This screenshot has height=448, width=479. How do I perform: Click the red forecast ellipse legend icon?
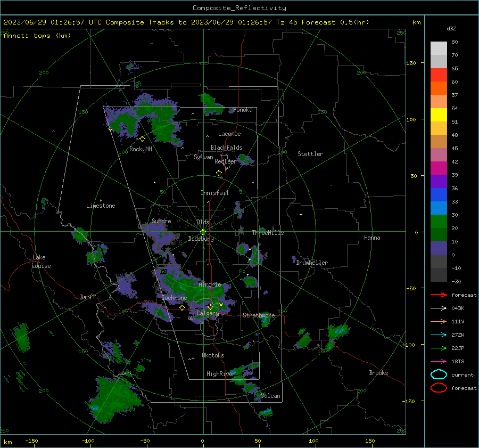point(439,388)
